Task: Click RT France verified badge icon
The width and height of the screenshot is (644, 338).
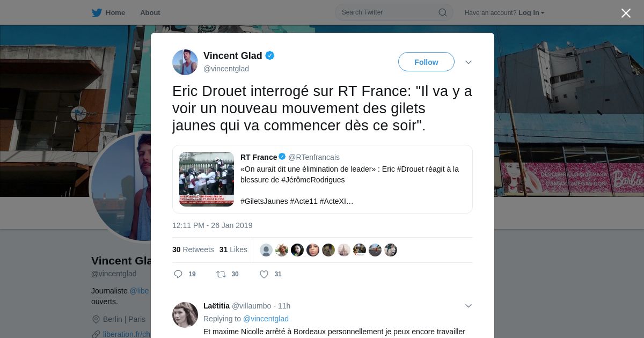Action: [282, 157]
